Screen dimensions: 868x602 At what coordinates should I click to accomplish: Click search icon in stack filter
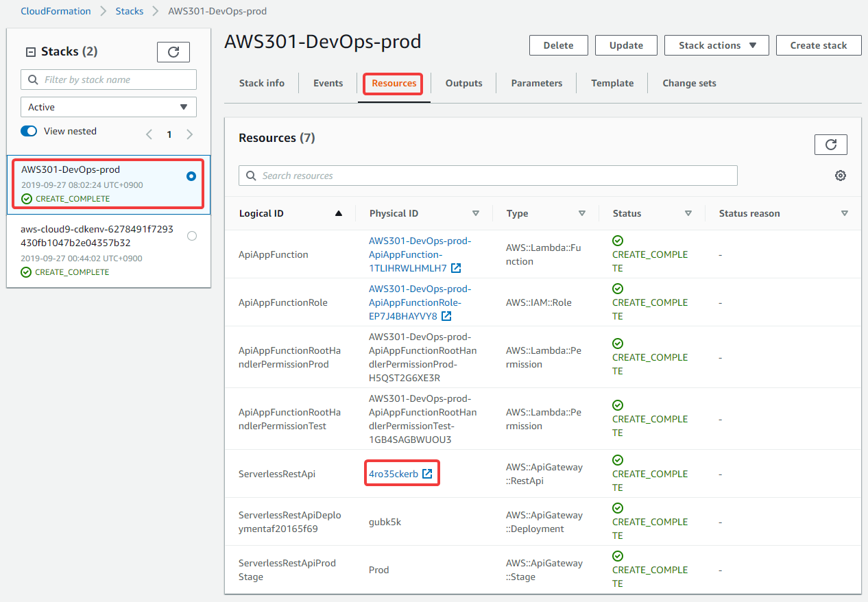click(x=33, y=80)
